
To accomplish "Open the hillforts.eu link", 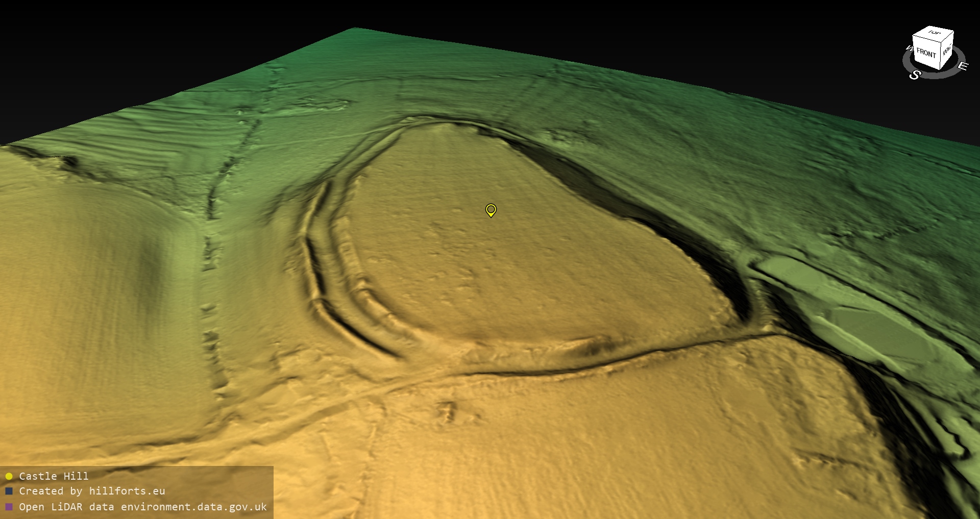I will click(x=127, y=491).
